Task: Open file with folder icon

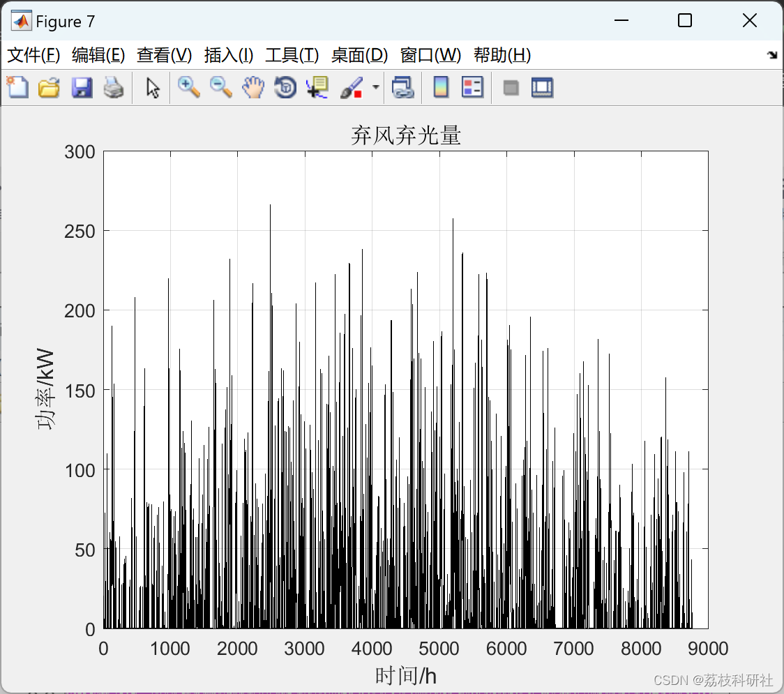Action: click(49, 87)
